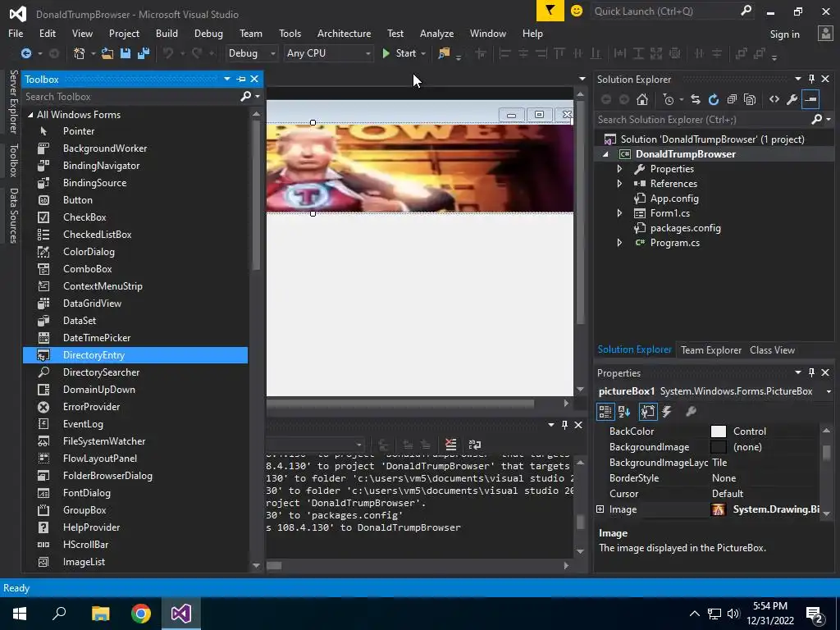The width and height of the screenshot is (840, 630).
Task: Expand the References node
Action: (x=620, y=184)
